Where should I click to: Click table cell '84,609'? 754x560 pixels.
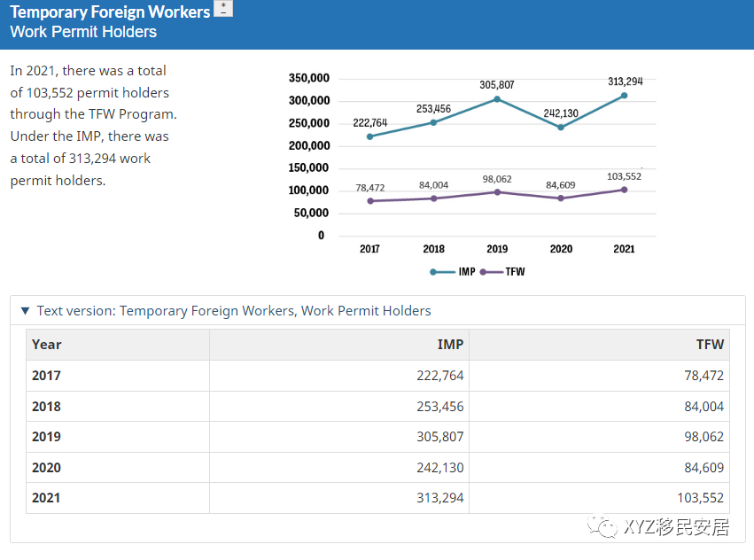point(599,468)
